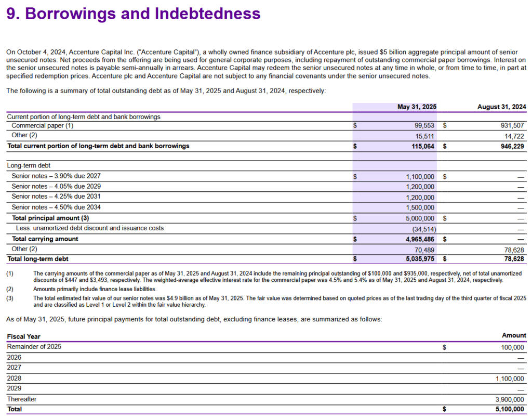Screen dimensions: 532x417
Task: Select the heading "9. Borrowings and Indebtedness"
Action: [x=134, y=14]
